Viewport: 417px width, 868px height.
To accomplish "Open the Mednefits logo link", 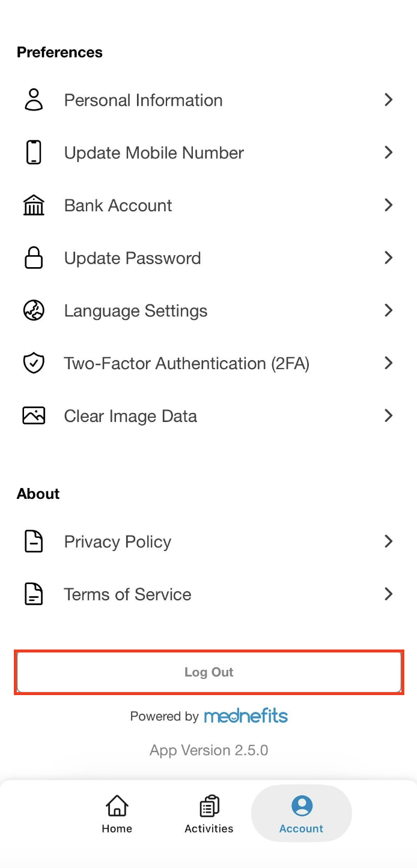I will point(246,716).
